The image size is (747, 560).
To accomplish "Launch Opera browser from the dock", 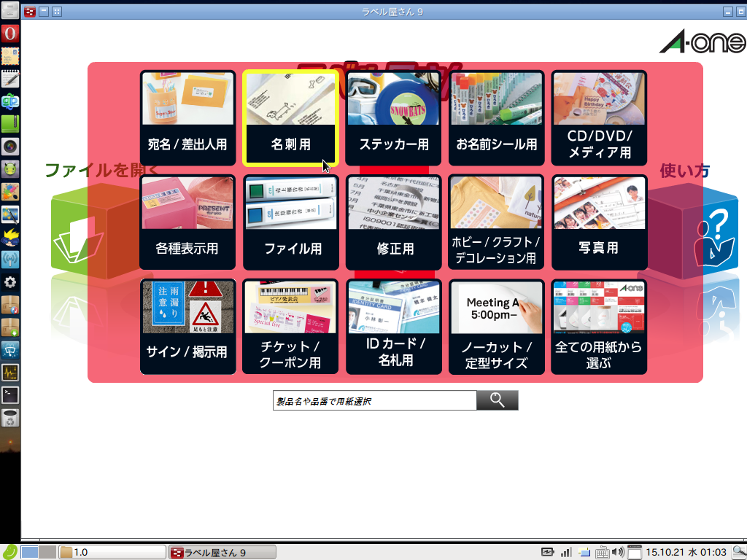I will click(10, 34).
